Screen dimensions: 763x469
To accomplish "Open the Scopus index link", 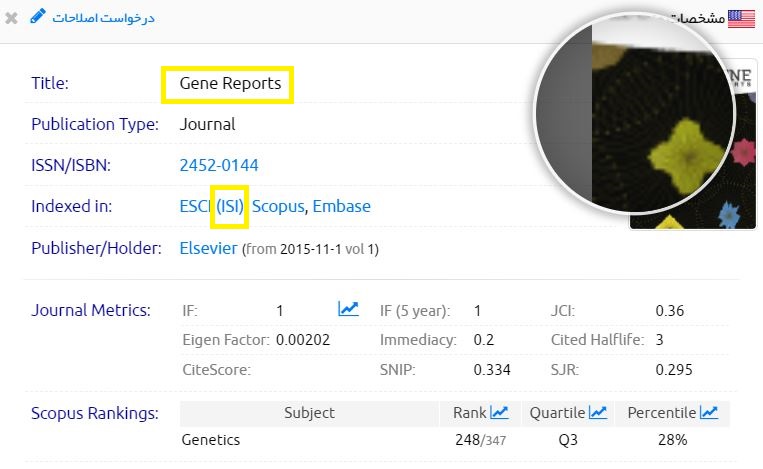I will (278, 206).
